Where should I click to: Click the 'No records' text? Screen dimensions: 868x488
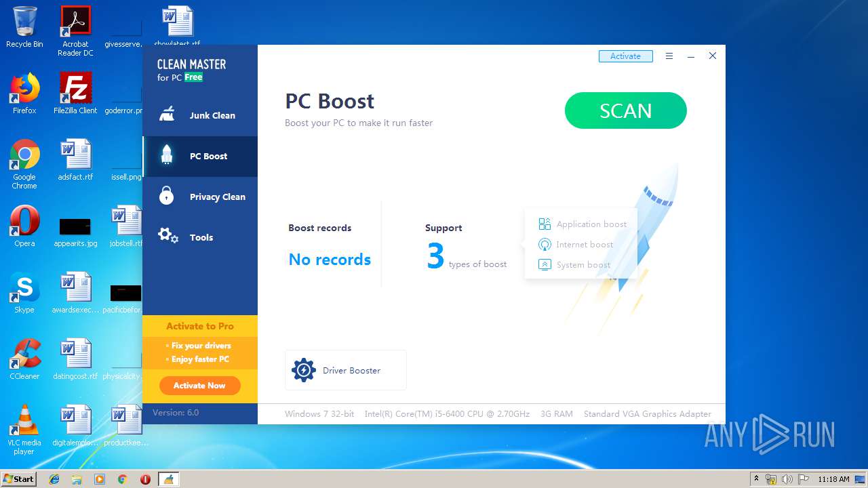point(330,260)
